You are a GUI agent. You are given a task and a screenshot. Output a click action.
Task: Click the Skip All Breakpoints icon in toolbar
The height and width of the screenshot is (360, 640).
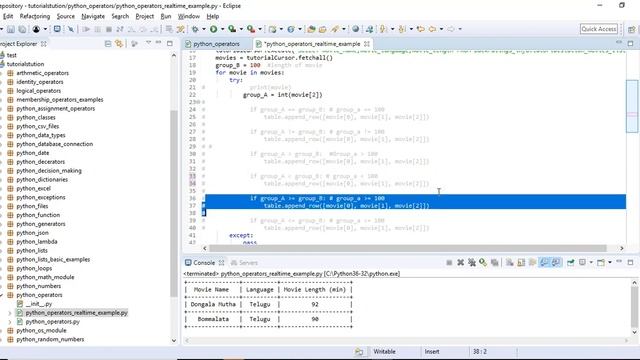[71, 29]
